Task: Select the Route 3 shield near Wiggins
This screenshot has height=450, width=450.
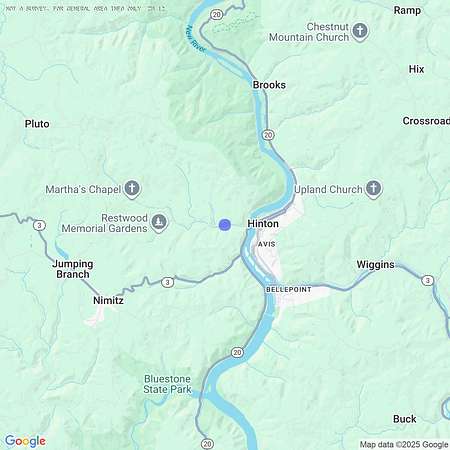Action: coord(427,280)
